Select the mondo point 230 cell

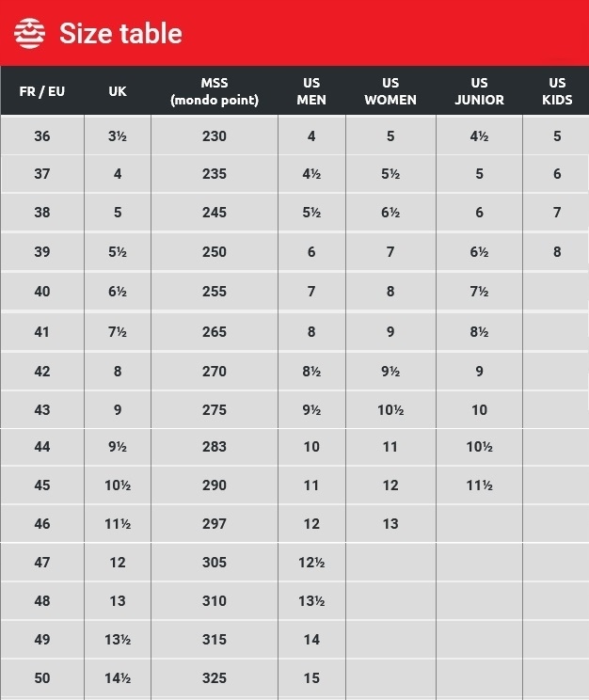pyautogui.click(x=215, y=136)
